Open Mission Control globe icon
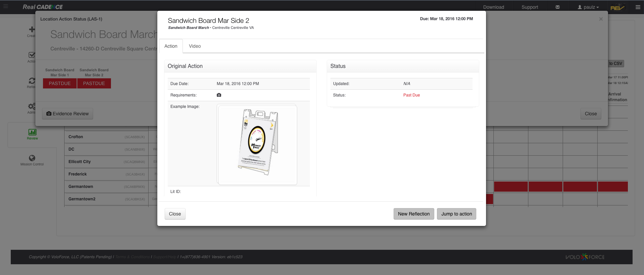This screenshot has width=644, height=275. point(32,158)
